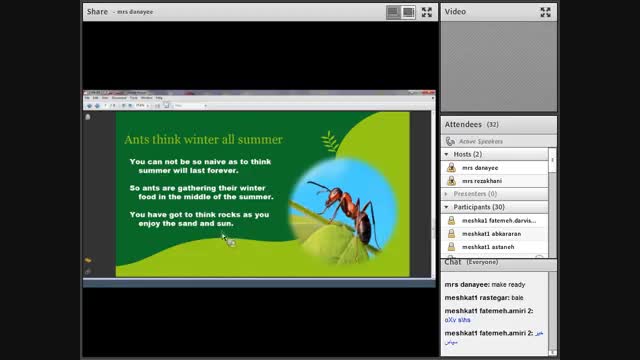
Task: Click the comments icon at sidebar bottom
Action: coord(88,260)
